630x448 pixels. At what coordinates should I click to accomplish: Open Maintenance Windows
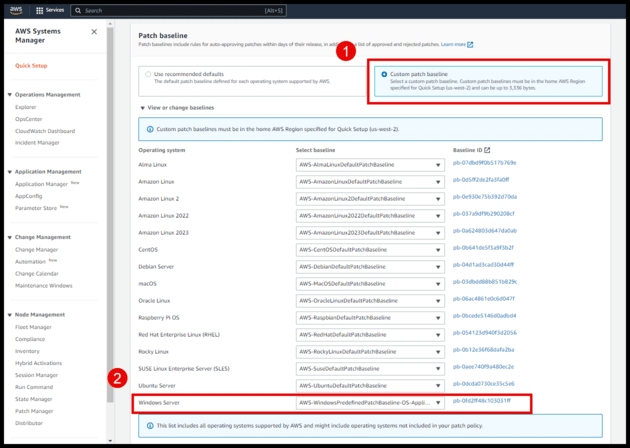[x=44, y=286]
